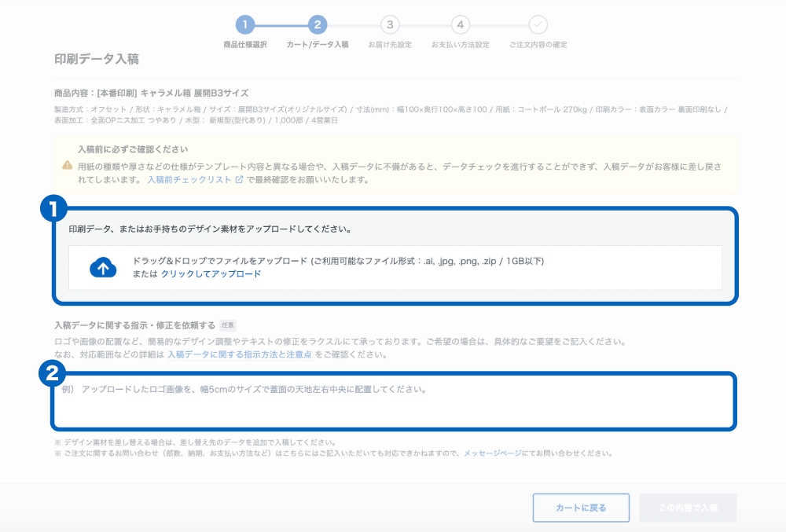
Task: Select step 3 お届け先設定 circle
Action: point(390,24)
